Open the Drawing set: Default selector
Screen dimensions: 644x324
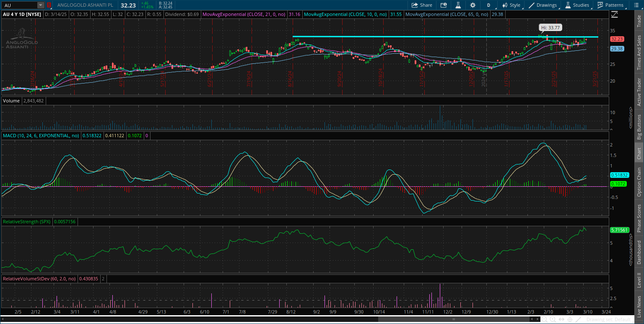coord(608,319)
